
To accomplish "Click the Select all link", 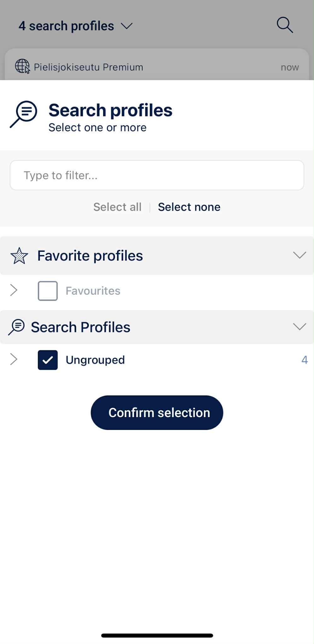I will click(x=117, y=207).
